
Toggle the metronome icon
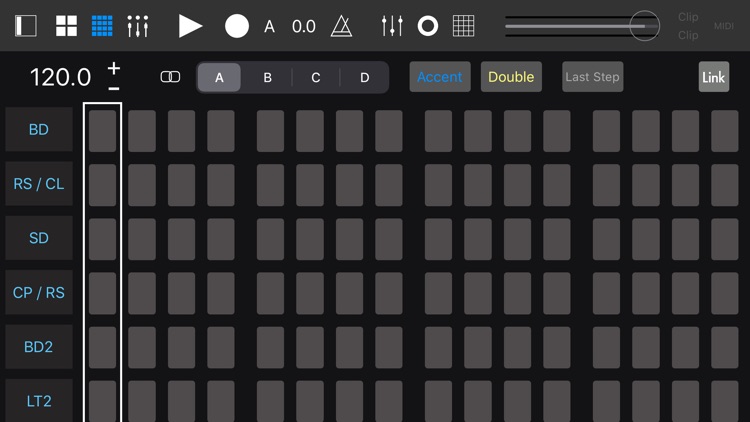[x=342, y=26]
